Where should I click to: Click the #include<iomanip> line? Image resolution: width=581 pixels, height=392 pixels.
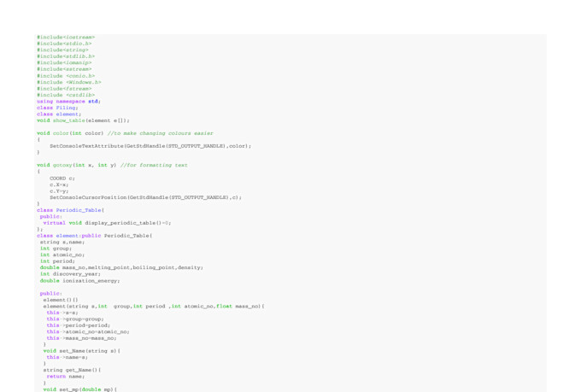pyautogui.click(x=64, y=62)
